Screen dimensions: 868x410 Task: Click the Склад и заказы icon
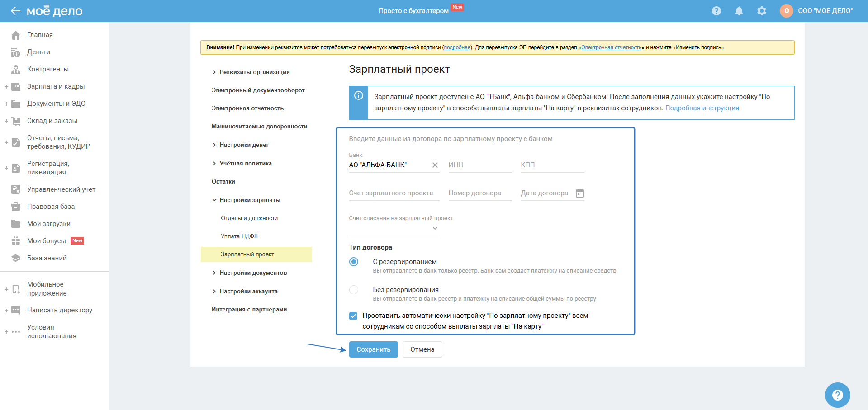tap(16, 121)
